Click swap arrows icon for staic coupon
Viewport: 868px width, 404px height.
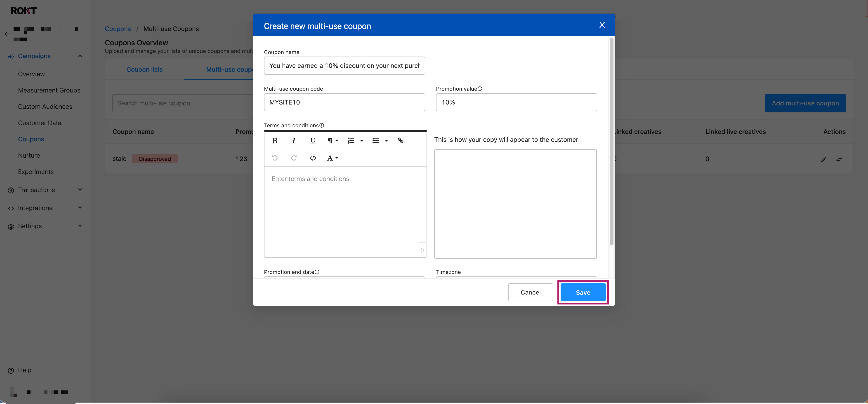click(839, 159)
